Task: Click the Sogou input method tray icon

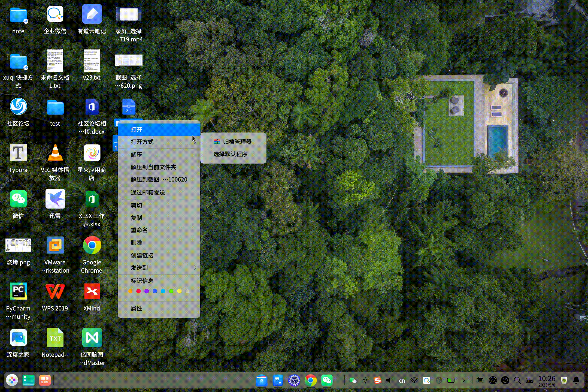Action: (x=377, y=380)
